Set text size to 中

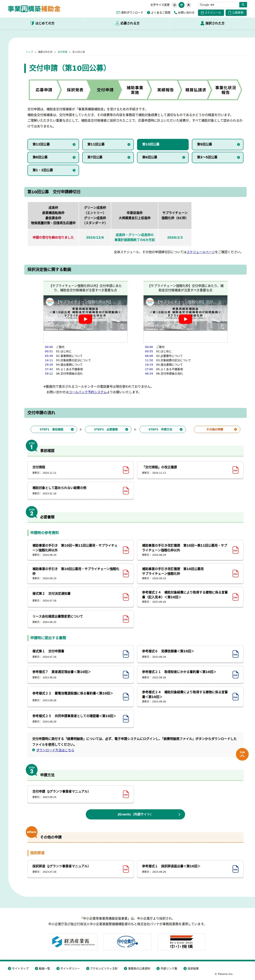[x=181, y=5]
